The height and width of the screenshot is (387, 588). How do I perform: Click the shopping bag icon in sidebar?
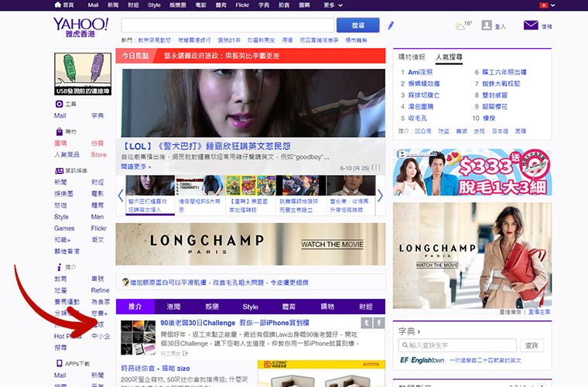[60, 132]
